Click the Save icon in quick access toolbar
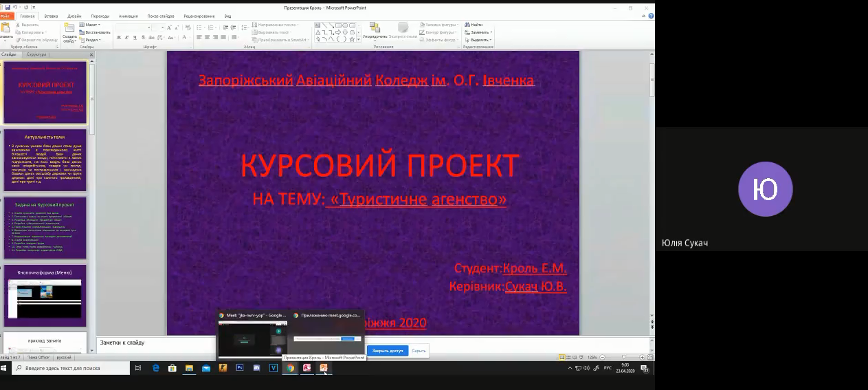 [8, 7]
